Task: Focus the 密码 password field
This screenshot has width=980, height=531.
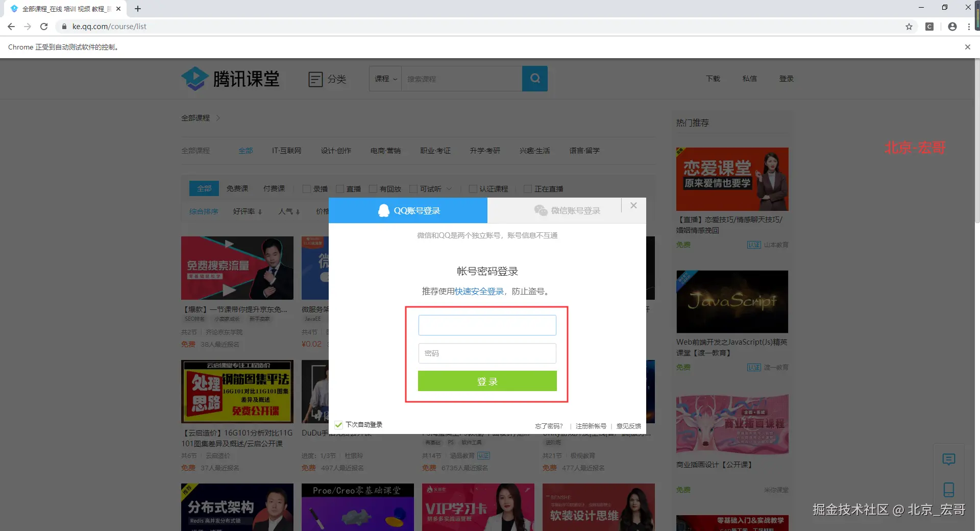Action: click(487, 353)
